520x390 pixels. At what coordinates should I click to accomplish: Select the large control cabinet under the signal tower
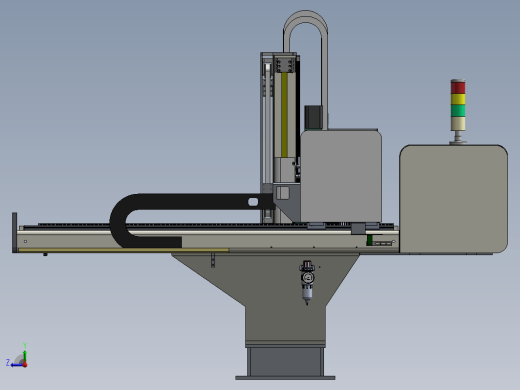click(454, 199)
